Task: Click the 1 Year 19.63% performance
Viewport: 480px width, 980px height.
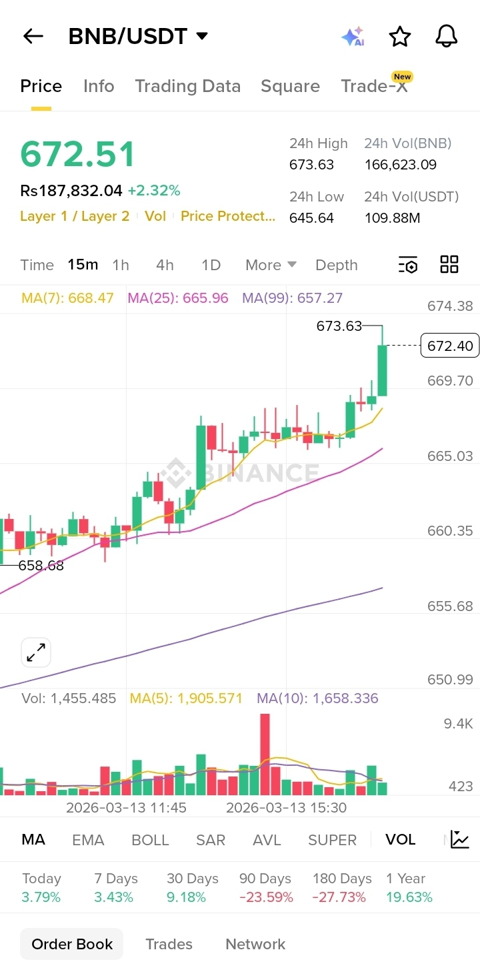Action: [409, 888]
